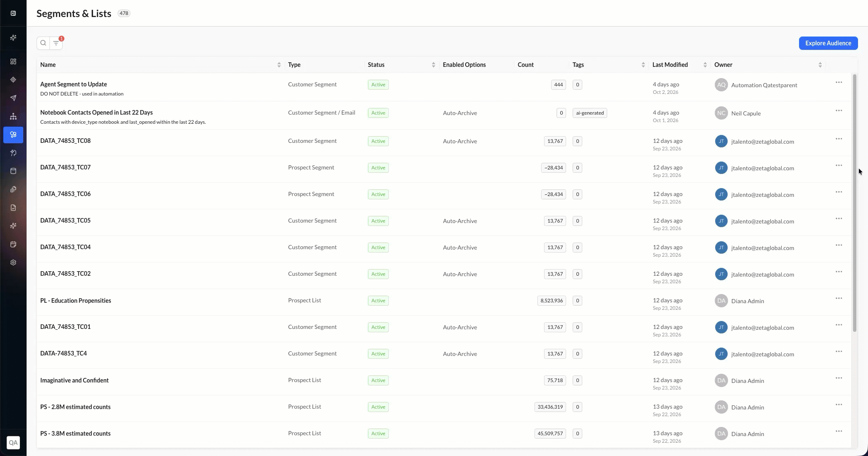Viewport: 868px width, 456px height.
Task: Click the Enabled Options column header
Action: pos(464,65)
